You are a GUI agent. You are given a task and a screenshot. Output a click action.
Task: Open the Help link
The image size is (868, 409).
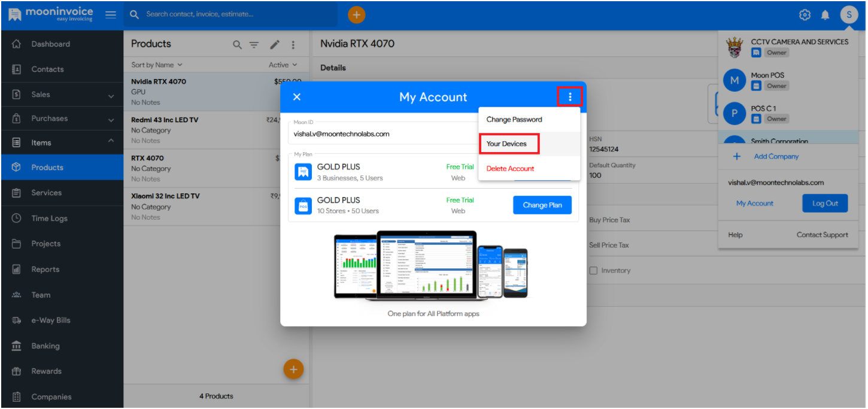coord(735,235)
